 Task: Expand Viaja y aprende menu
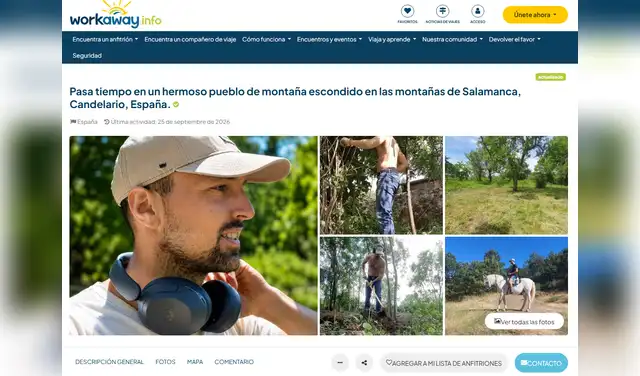tap(392, 40)
